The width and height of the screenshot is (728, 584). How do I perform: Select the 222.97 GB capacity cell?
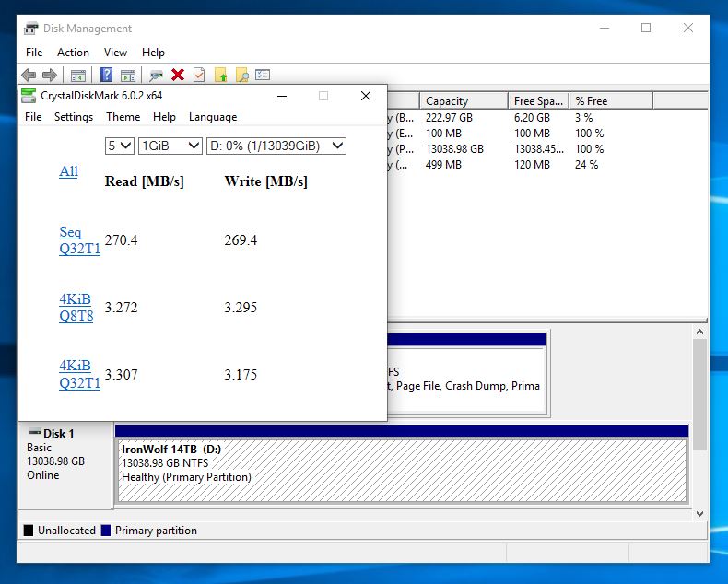point(449,118)
